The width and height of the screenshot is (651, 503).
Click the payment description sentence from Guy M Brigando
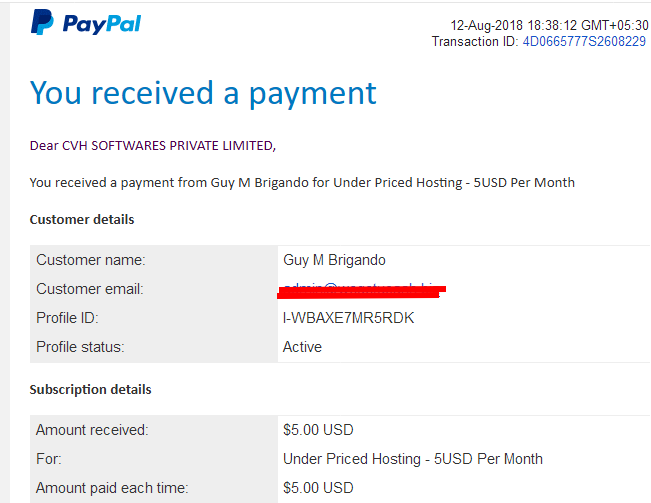(x=302, y=183)
